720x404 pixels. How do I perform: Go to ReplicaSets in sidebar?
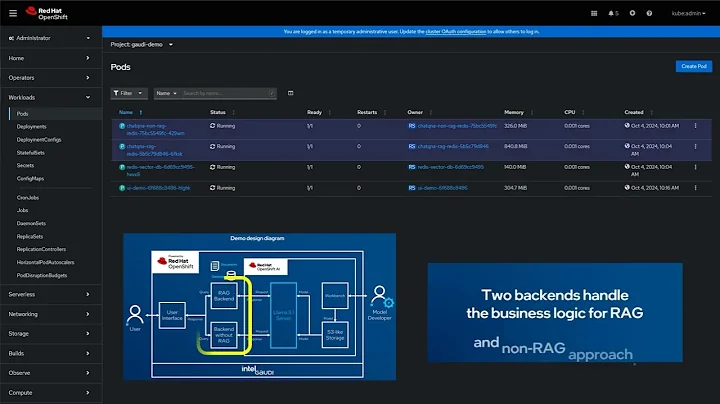click(x=30, y=236)
